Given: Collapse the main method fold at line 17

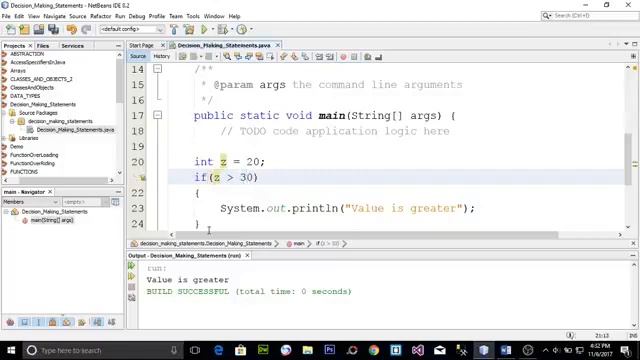Looking at the screenshot, I should tap(157, 116).
